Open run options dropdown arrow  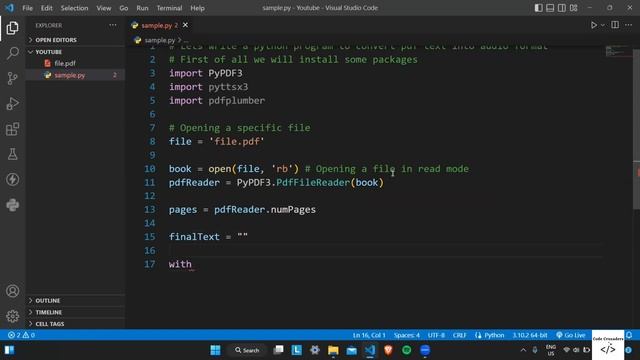click(602, 25)
